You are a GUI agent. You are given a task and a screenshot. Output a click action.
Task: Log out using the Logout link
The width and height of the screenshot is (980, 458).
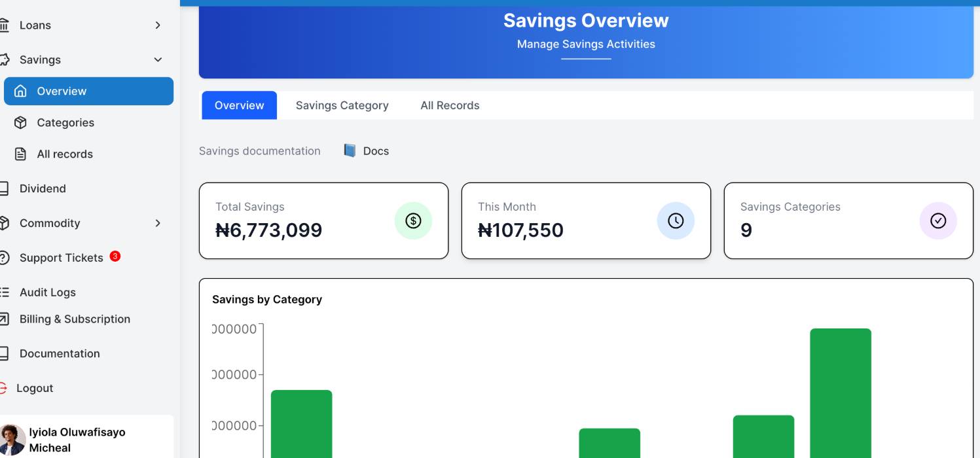pos(35,388)
